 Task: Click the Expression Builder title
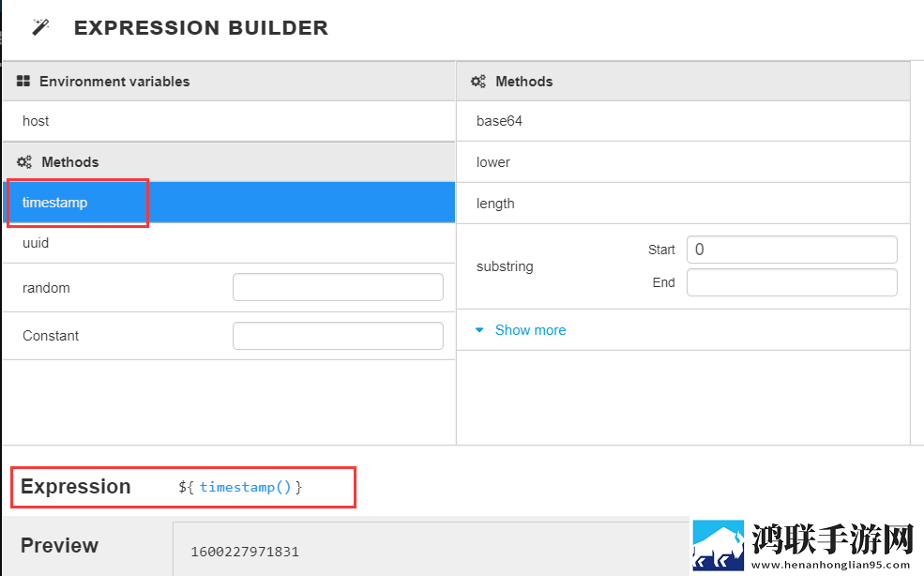pyautogui.click(x=201, y=28)
